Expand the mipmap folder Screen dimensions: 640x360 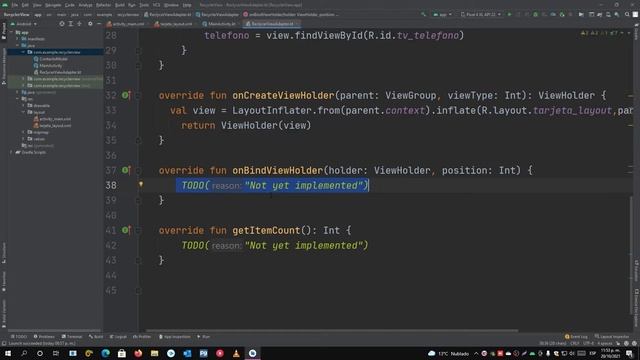pyautogui.click(x=23, y=132)
